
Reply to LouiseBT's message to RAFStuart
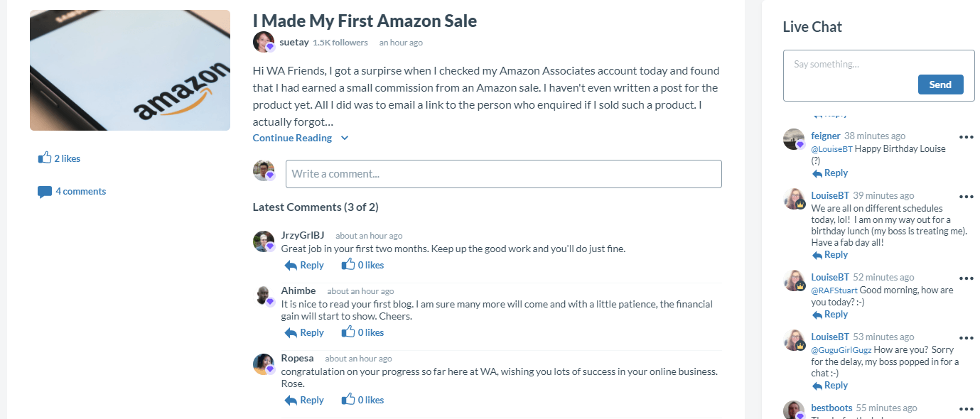[x=830, y=314]
